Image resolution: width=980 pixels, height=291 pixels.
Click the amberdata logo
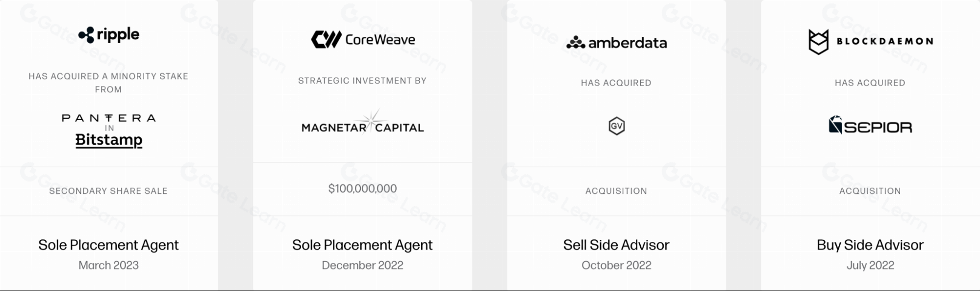point(616,43)
